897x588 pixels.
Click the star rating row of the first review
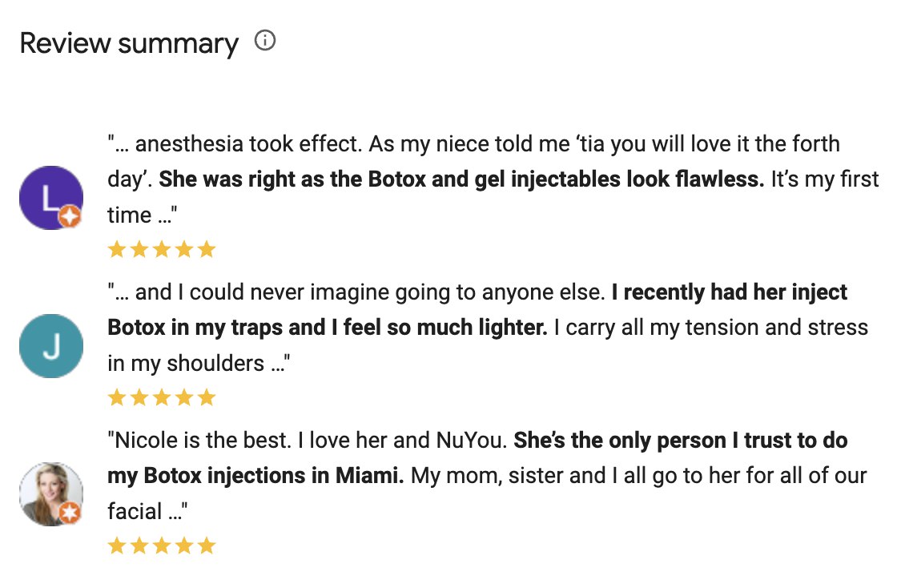tap(159, 248)
